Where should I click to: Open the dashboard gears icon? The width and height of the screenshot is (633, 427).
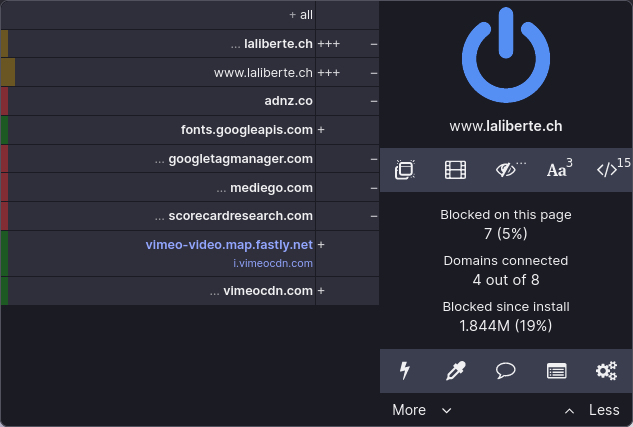tap(607, 371)
